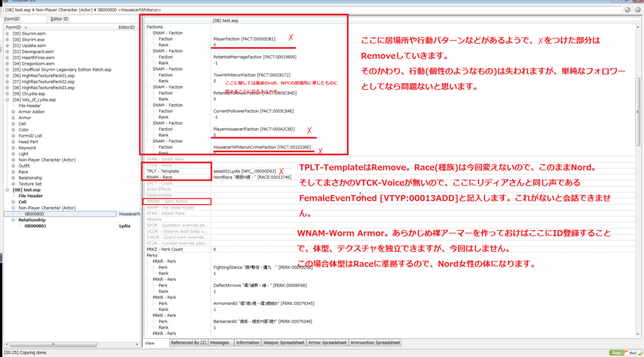Switch to the Armor Spreadsheet tab
This screenshot has height=357, width=644.
tap(327, 343)
